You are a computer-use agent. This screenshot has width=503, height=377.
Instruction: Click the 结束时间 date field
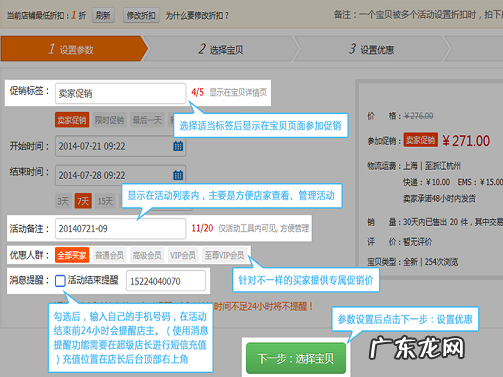[x=120, y=175]
